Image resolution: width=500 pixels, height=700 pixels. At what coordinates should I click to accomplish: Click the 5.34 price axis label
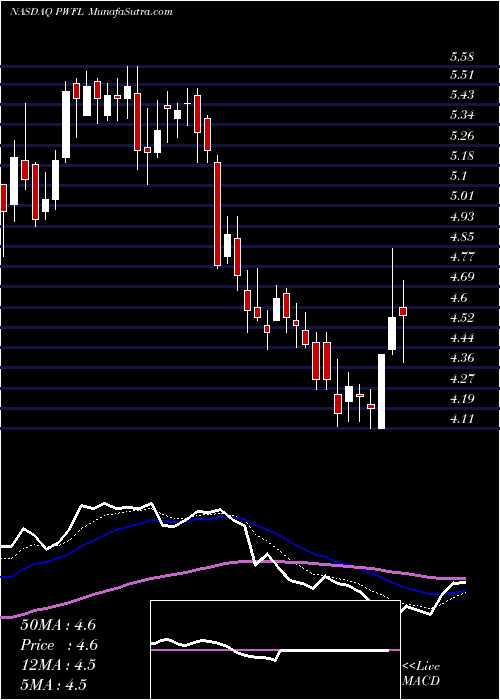[462, 115]
